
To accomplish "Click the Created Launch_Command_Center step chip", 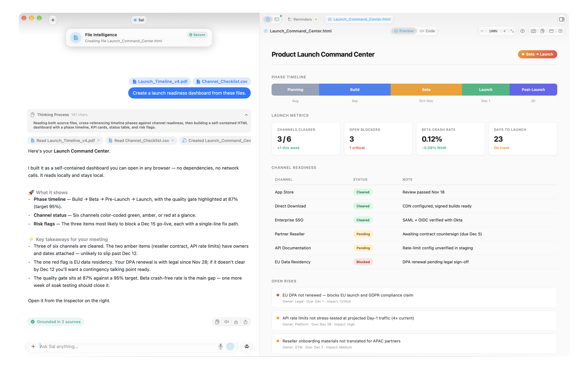I will point(215,140).
